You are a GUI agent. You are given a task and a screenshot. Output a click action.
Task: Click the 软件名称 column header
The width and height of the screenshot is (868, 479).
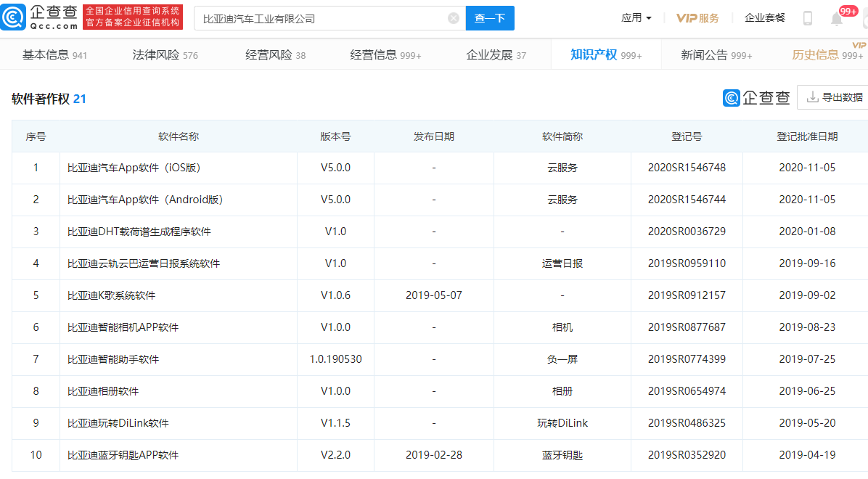click(x=179, y=136)
